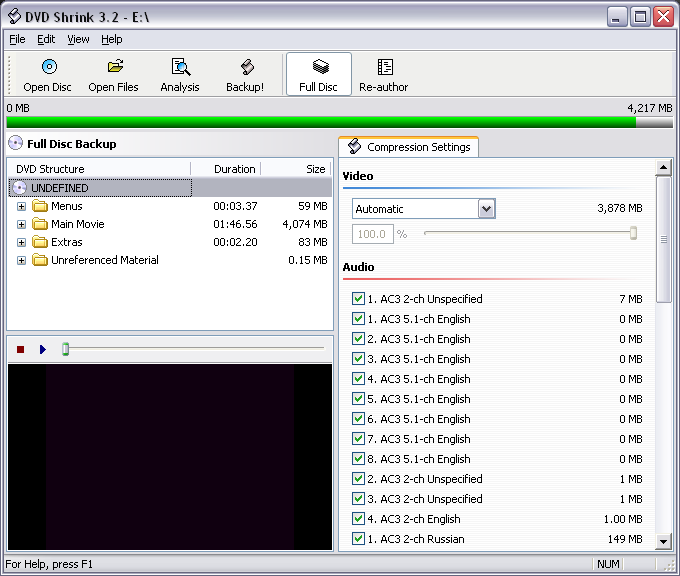Uncheck 4. AC3 2-ch English audio
Screen dimensions: 680x576
[x=358, y=518]
